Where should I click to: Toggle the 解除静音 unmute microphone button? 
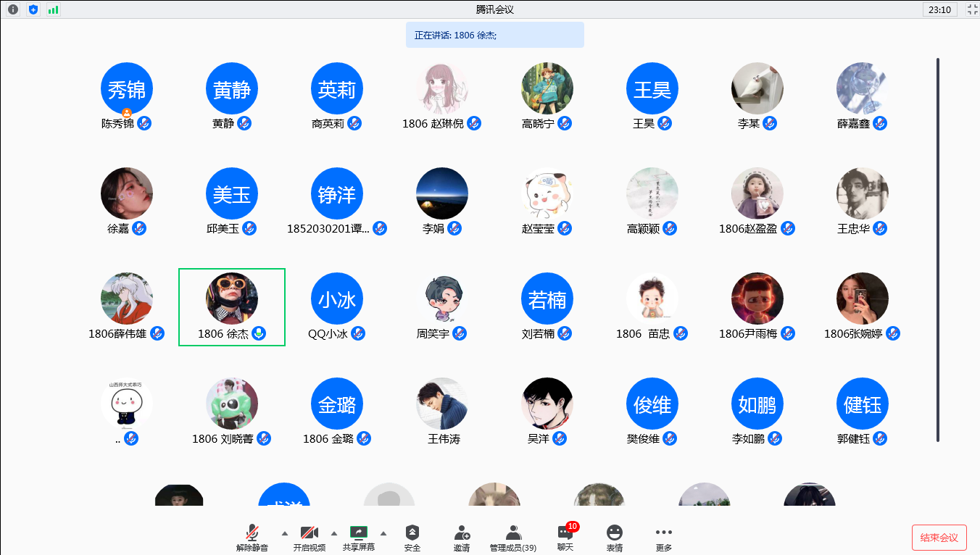pyautogui.click(x=252, y=537)
